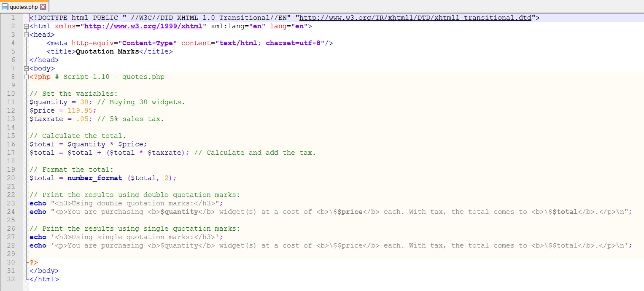The width and height of the screenshot is (644, 291).
Task: Click the xml:lang attribute on the html tag
Action: (228, 26)
